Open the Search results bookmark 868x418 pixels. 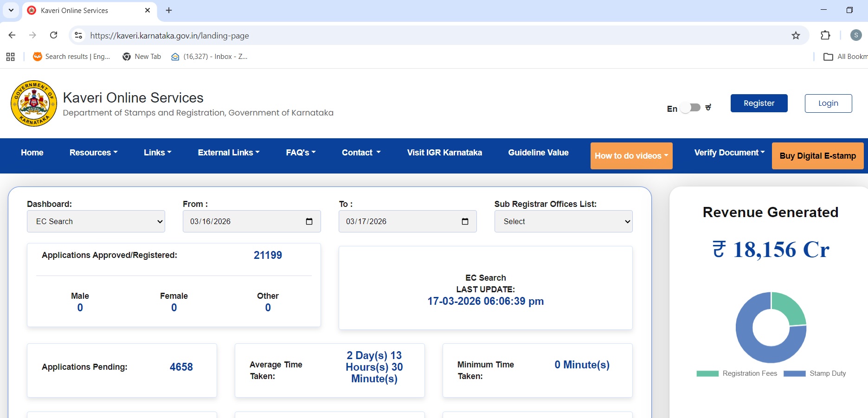[x=71, y=57]
